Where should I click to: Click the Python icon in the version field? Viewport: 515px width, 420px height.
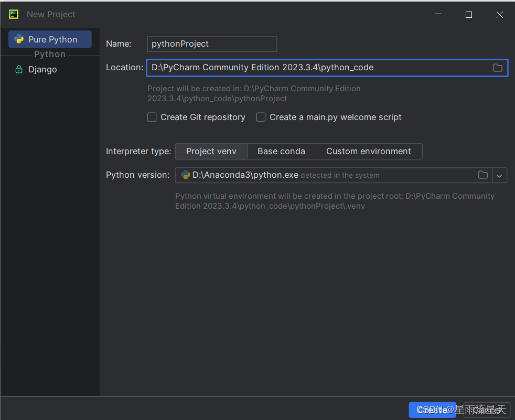click(186, 175)
